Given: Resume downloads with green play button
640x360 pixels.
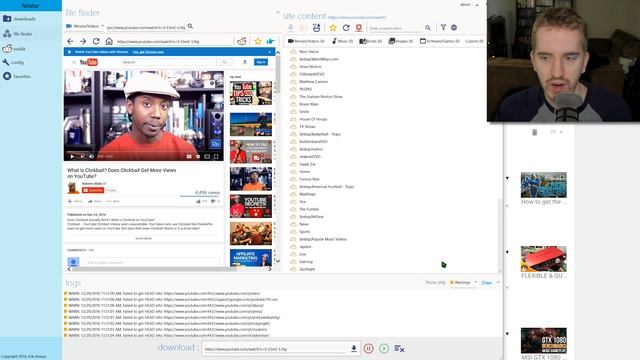Looking at the screenshot, I should pyautogui.click(x=384, y=348).
